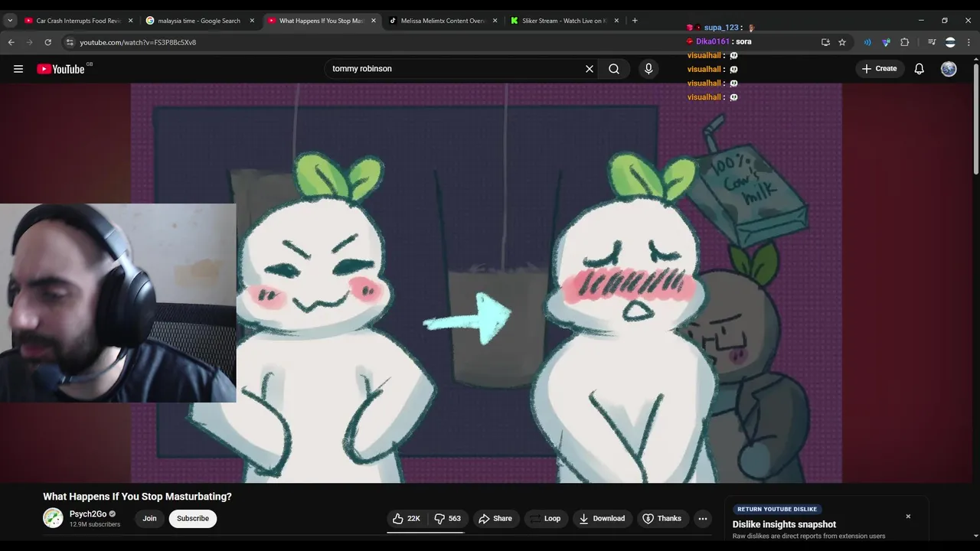This screenshot has height=551, width=980.
Task: Bookmark this page with star icon
Action: pos(842,42)
